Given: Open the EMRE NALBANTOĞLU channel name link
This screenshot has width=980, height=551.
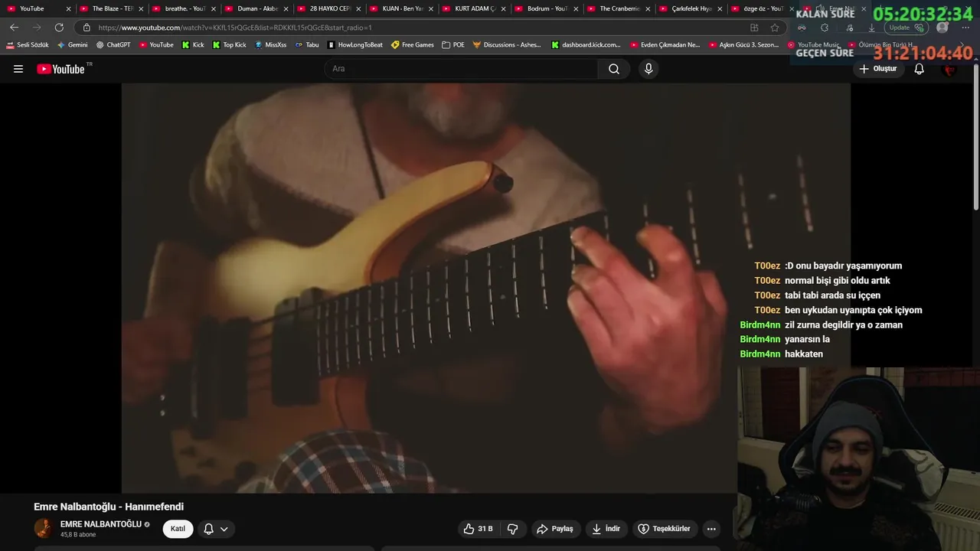Looking at the screenshot, I should tap(101, 524).
